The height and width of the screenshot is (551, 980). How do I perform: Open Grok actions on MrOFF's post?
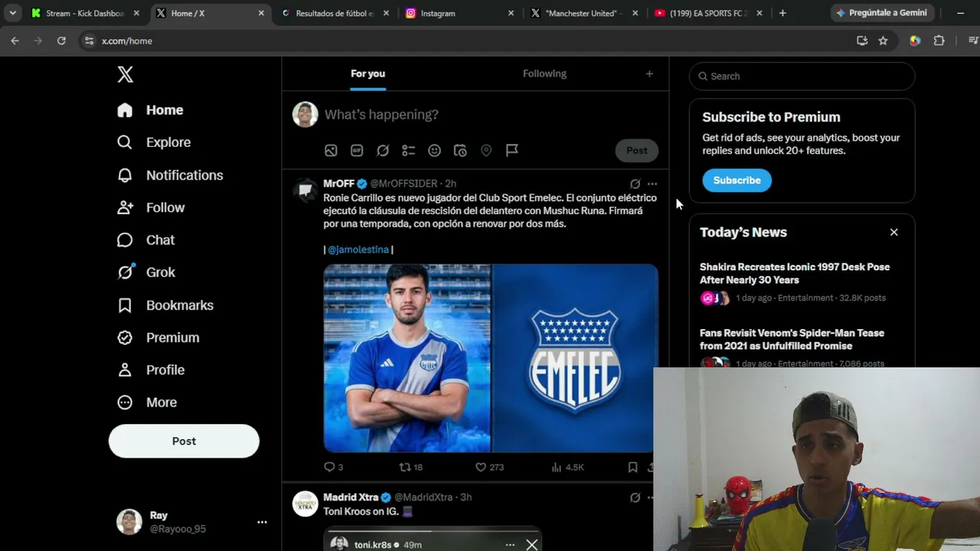click(x=635, y=184)
